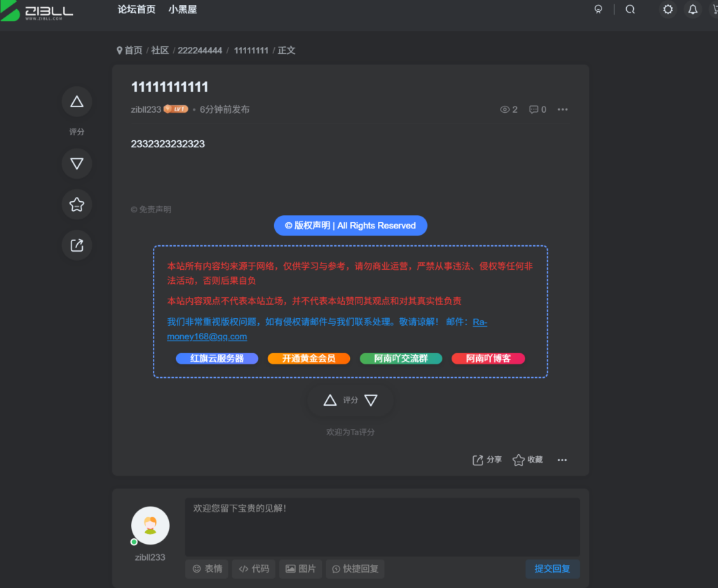Open the 表情 emoji picker in reply editor
The width and height of the screenshot is (718, 588).
206,568
